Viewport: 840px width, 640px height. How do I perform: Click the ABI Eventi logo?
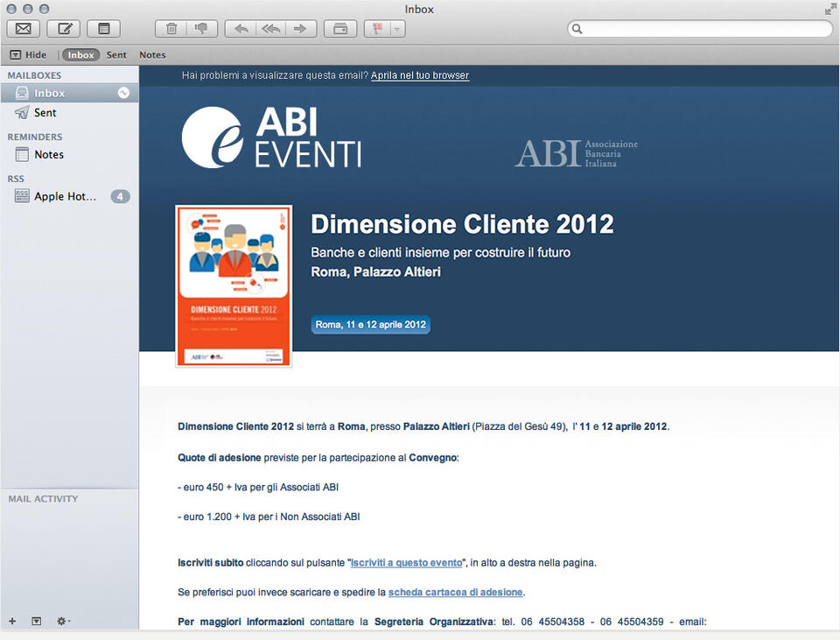pyautogui.click(x=271, y=137)
